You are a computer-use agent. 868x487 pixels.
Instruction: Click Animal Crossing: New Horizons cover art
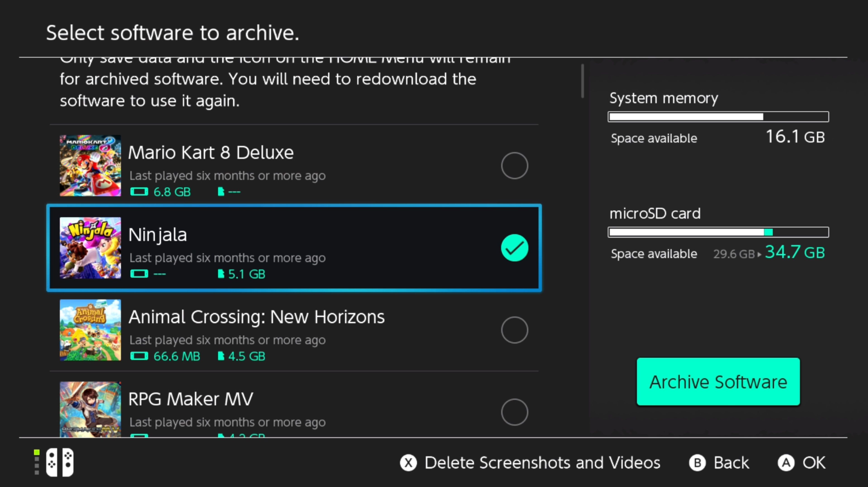click(90, 330)
